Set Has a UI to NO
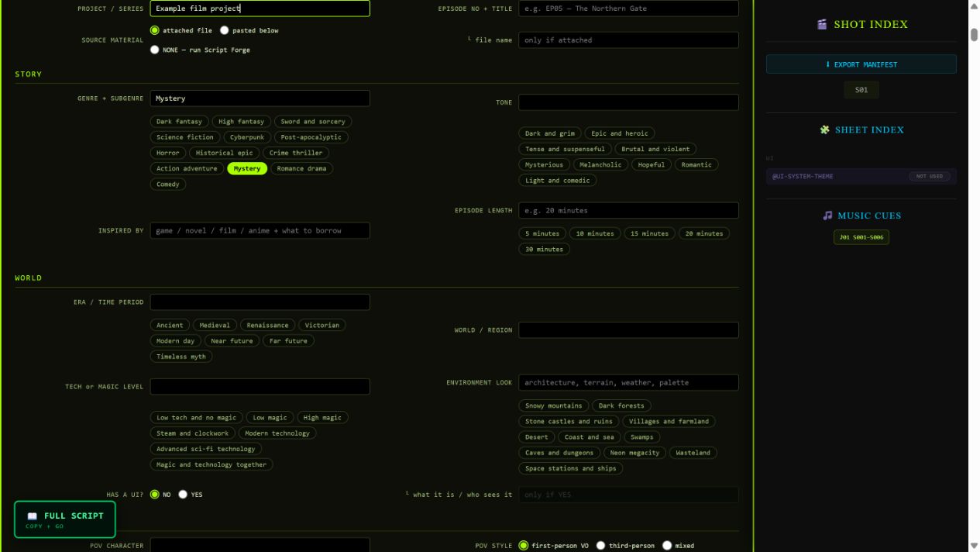The width and height of the screenshot is (980, 552). tap(155, 494)
